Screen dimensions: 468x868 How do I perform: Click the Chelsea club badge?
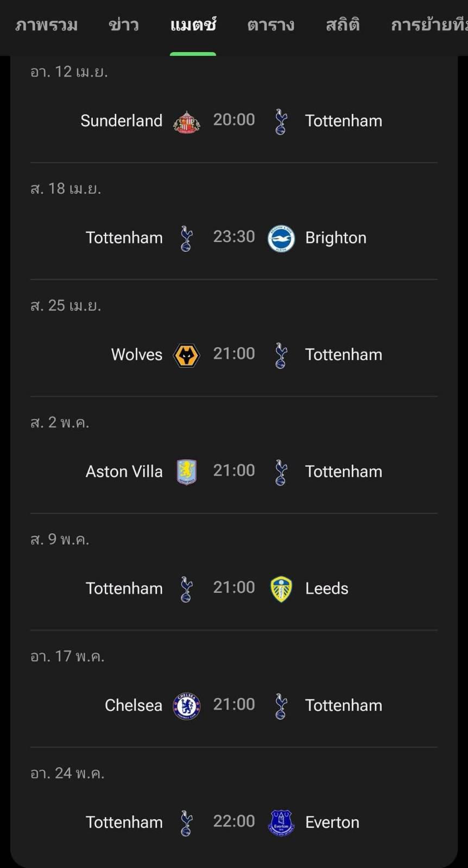click(x=186, y=706)
